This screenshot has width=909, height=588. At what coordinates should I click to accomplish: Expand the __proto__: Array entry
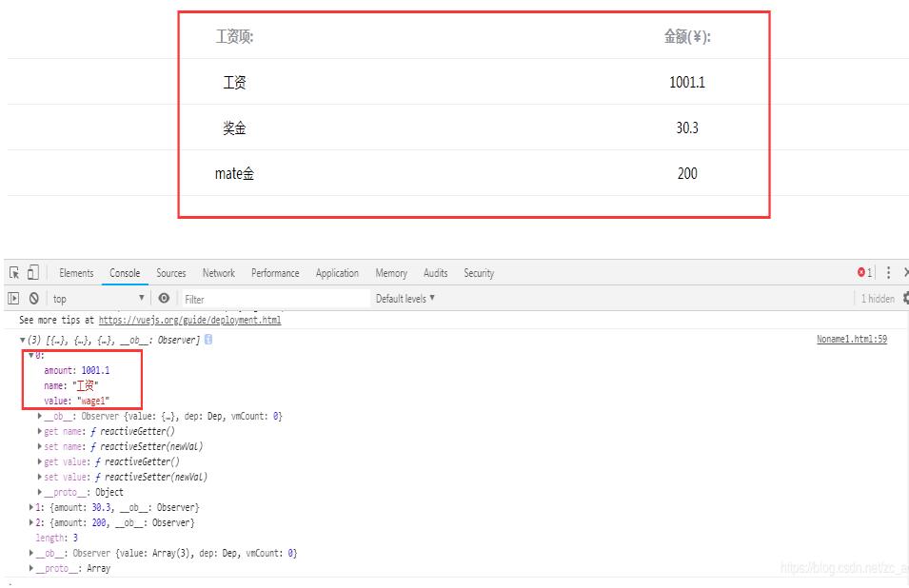tap(31, 568)
